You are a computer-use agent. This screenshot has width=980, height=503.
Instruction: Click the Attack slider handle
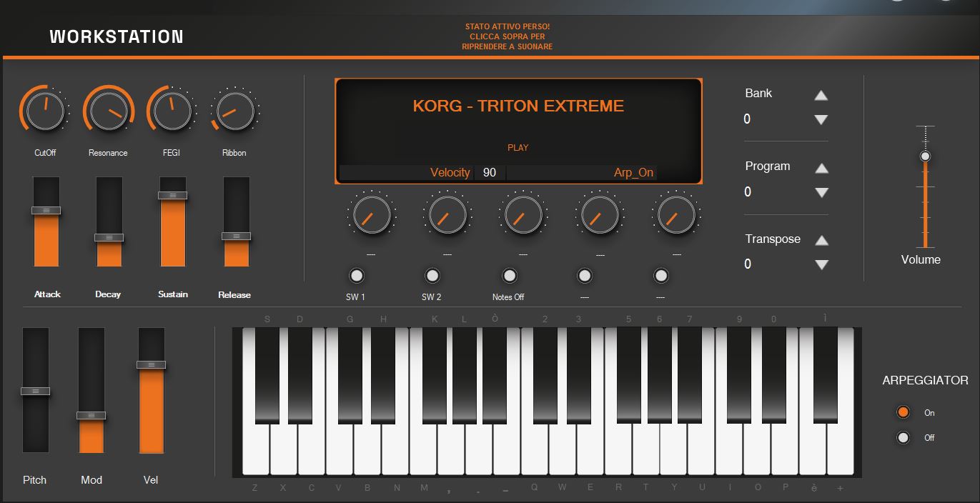coord(46,211)
